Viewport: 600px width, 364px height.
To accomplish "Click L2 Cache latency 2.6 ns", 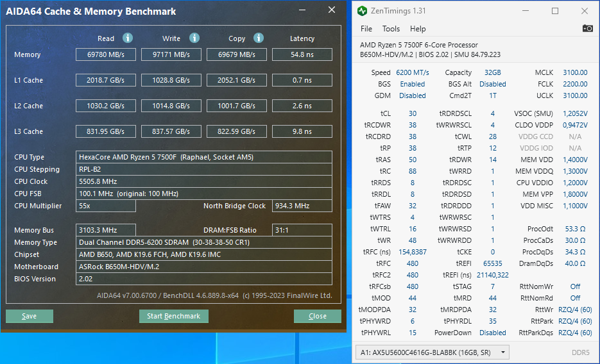I will pyautogui.click(x=302, y=106).
